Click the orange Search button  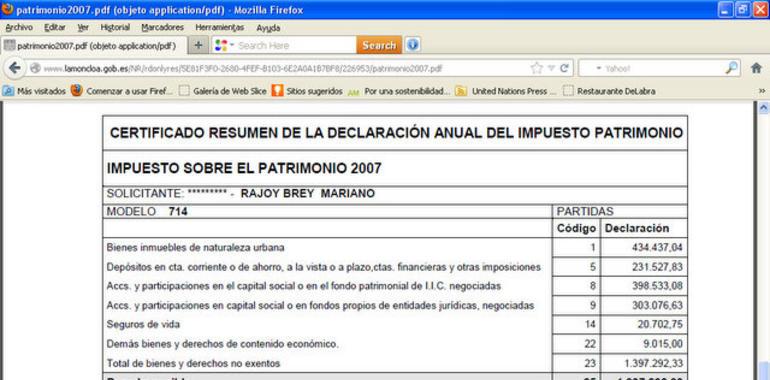(x=379, y=45)
